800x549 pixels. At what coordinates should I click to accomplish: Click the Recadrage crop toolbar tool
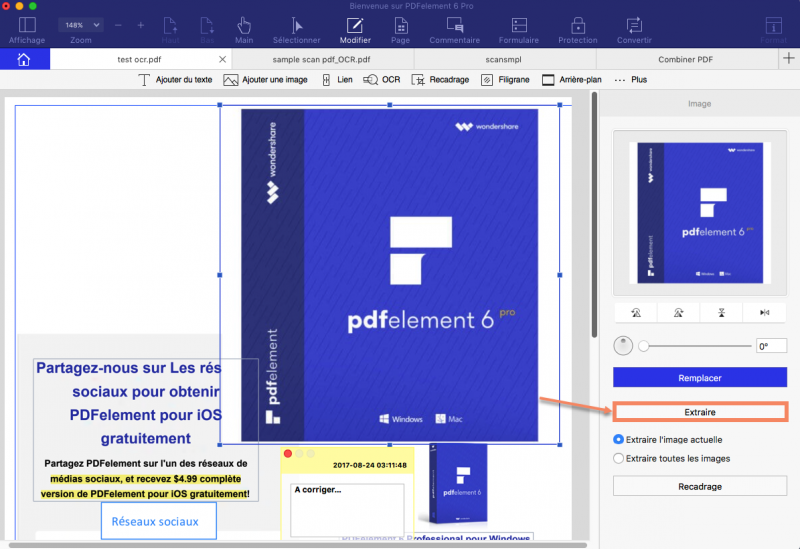pyautogui.click(x=440, y=80)
